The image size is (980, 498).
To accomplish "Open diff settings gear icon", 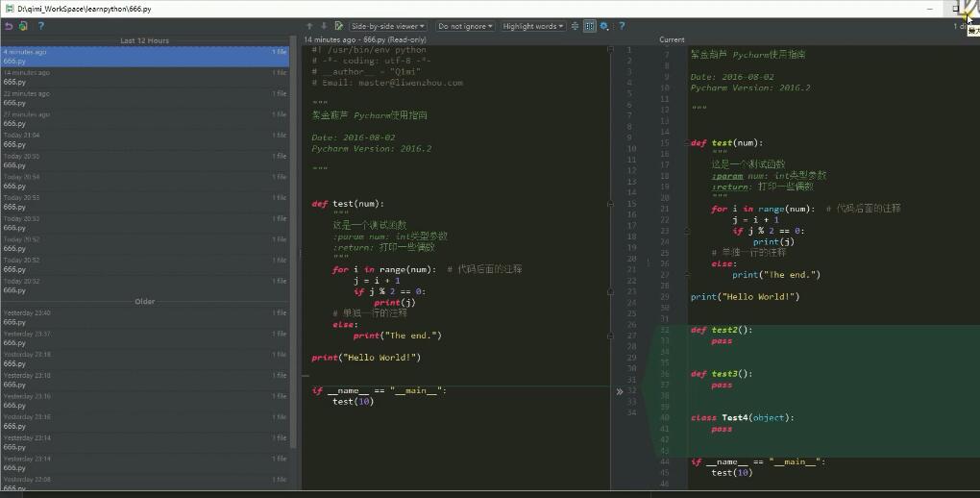I will point(604,26).
